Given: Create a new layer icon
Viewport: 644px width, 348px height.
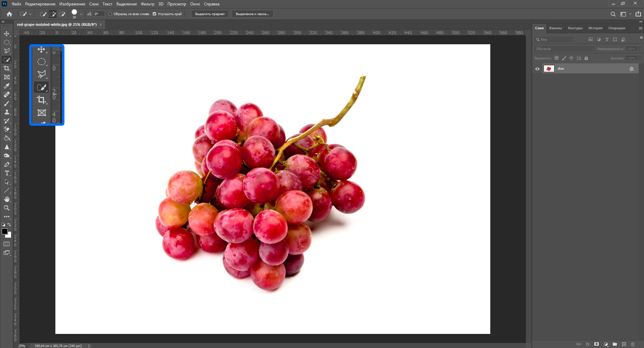Looking at the screenshot, I should [624, 344].
